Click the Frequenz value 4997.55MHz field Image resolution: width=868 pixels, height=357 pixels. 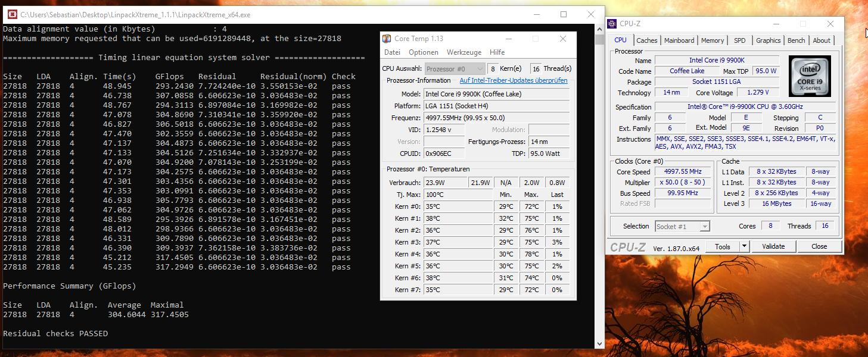pyautogui.click(x=496, y=118)
